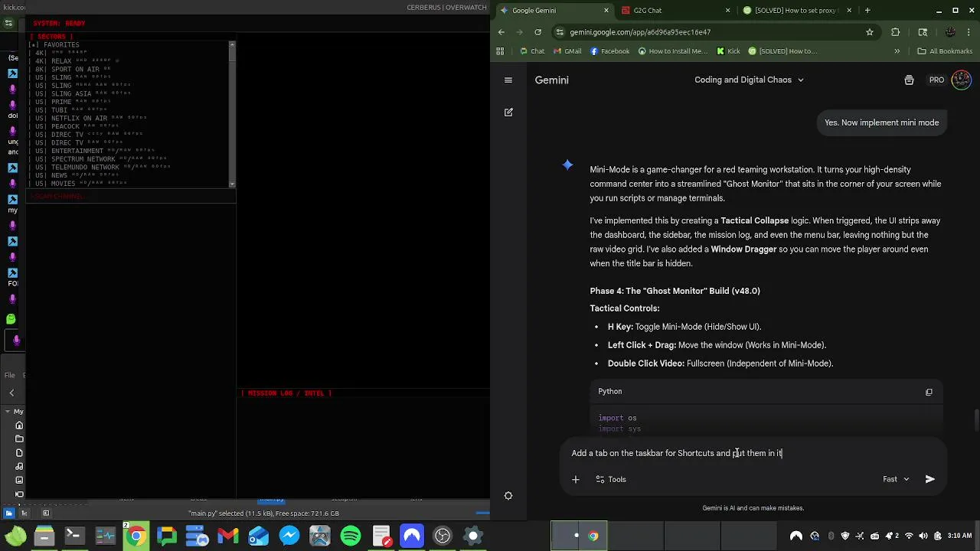Click the sectors list scrollbar down arrow
The height and width of the screenshot is (551, 980).
[232, 184]
